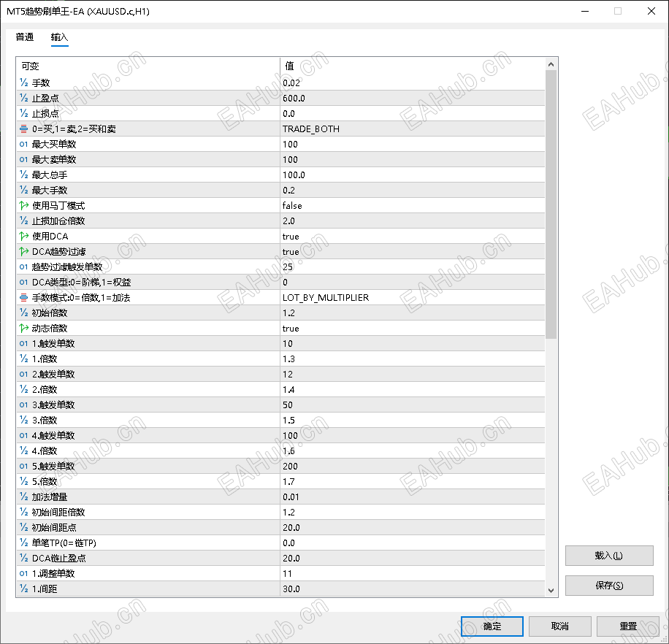Close the MT5趋势刷单王-EA dialog window

(x=651, y=11)
